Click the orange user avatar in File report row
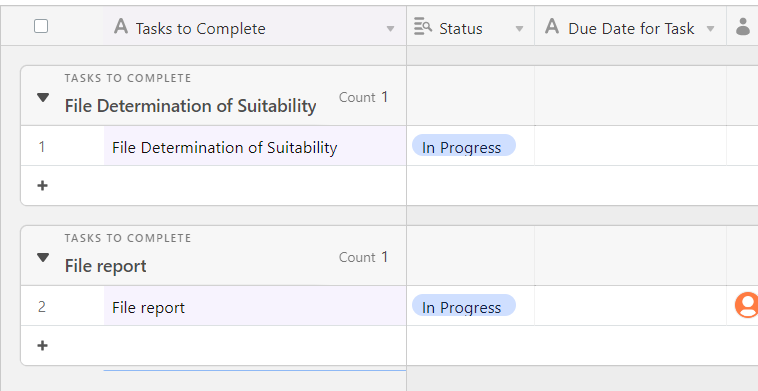 (746, 305)
